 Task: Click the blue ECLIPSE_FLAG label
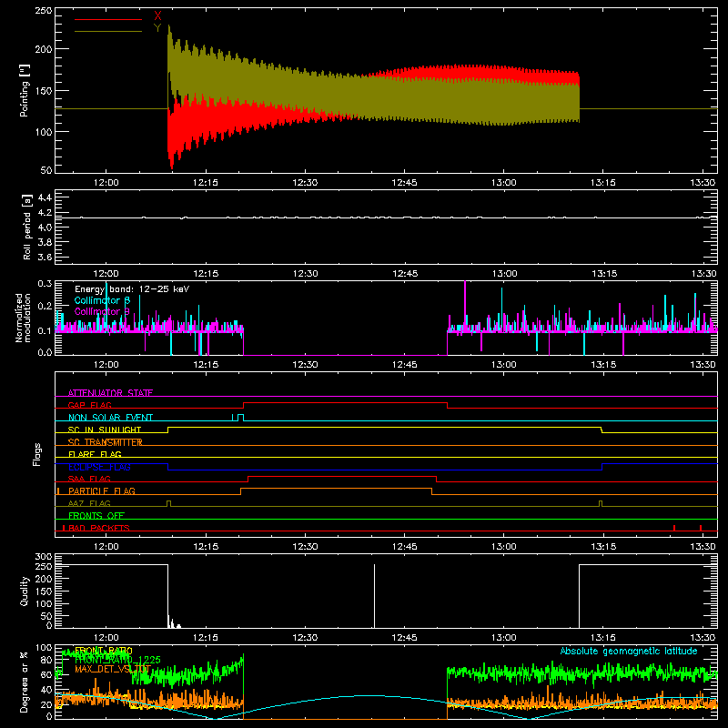(99, 467)
